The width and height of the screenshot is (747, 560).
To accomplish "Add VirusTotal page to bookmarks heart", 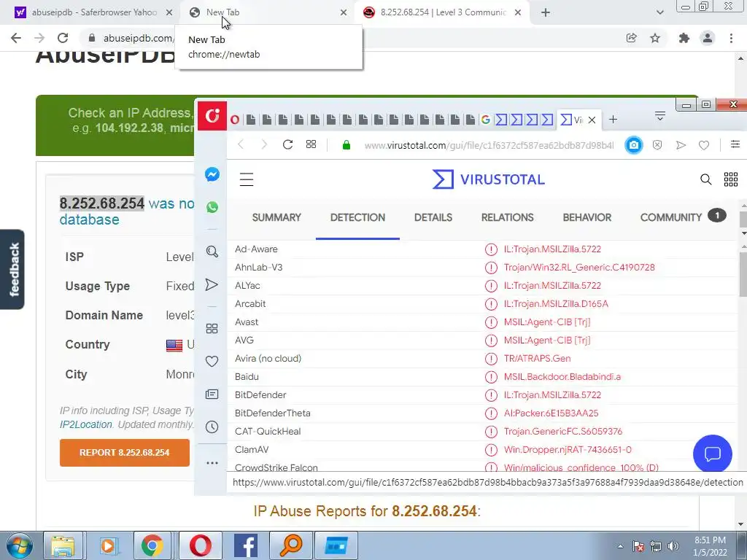I will point(704,145).
